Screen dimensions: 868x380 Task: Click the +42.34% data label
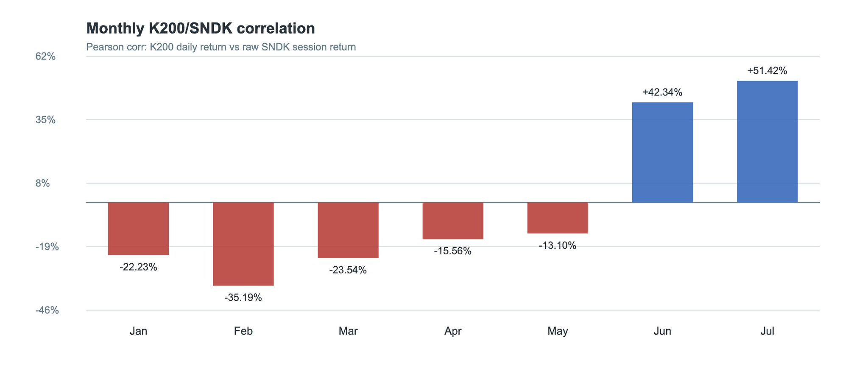(x=662, y=92)
